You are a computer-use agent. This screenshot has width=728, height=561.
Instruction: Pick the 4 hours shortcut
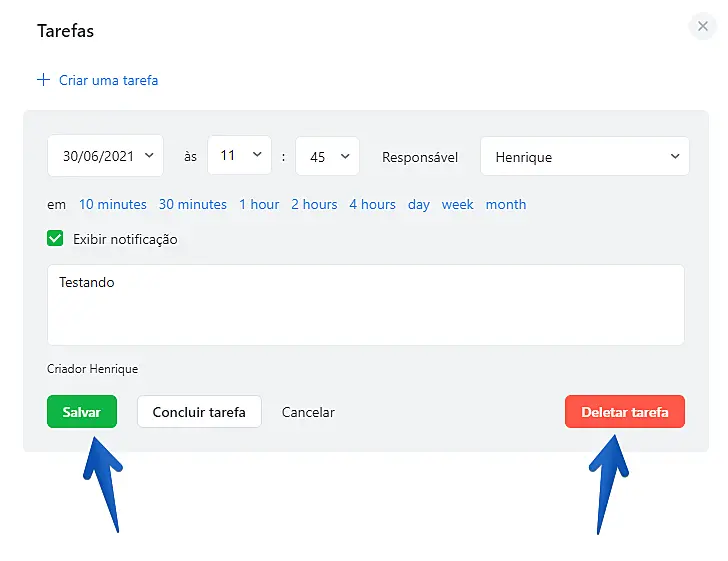click(x=372, y=204)
